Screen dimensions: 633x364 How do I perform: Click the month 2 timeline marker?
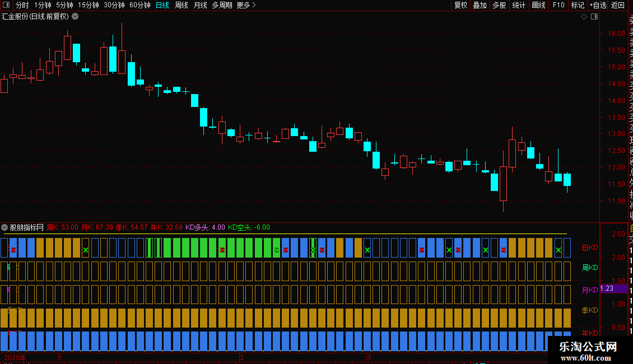coord(241,358)
